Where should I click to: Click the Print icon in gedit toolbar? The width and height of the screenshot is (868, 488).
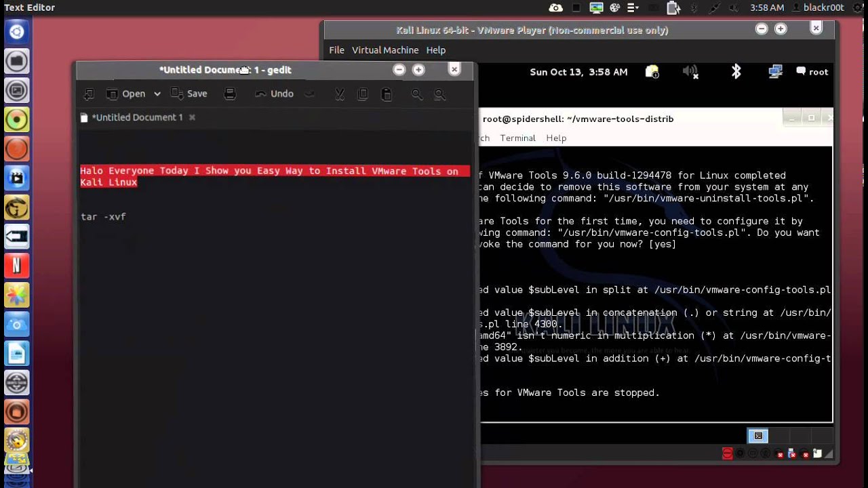tap(230, 94)
